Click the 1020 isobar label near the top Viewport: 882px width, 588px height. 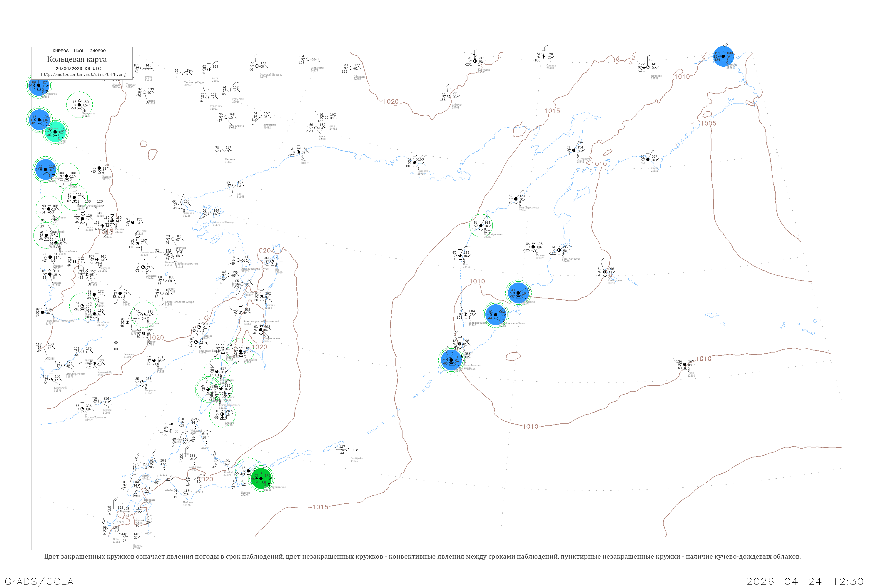391,102
